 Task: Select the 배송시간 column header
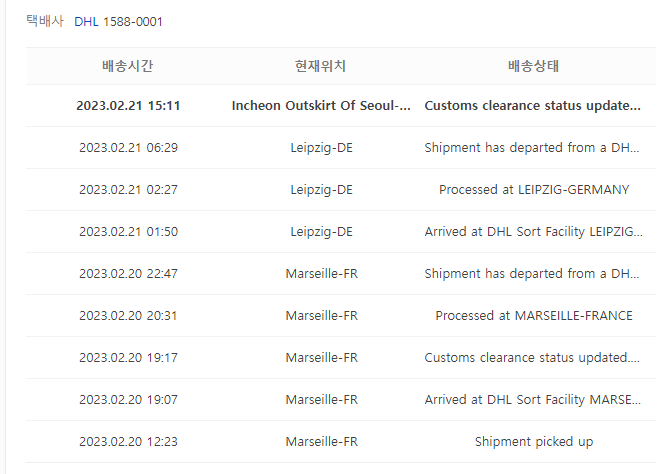[127, 66]
